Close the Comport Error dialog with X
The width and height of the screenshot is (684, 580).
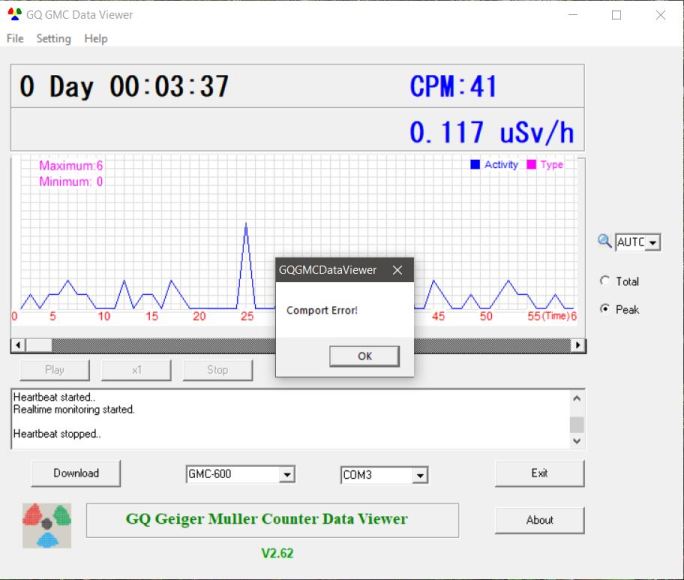pos(397,270)
